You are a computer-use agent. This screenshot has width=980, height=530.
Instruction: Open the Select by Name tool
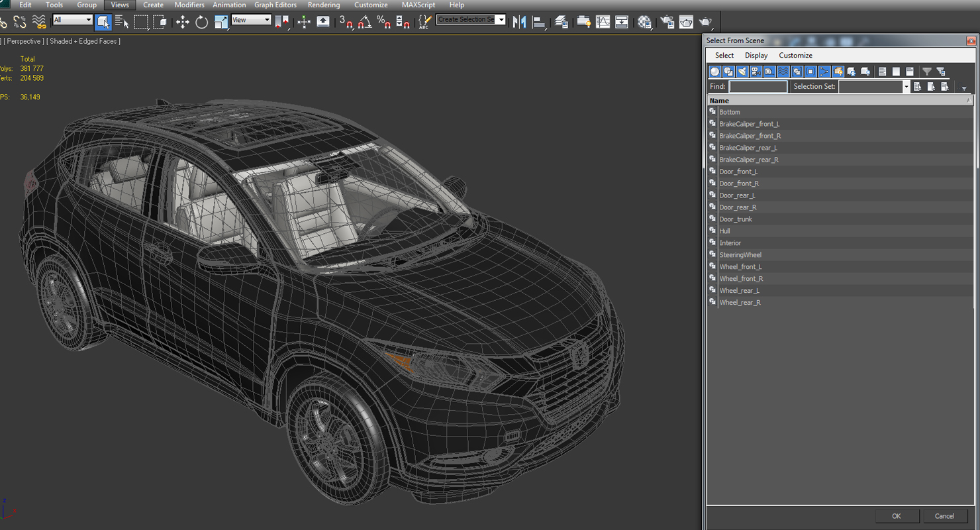(122, 22)
